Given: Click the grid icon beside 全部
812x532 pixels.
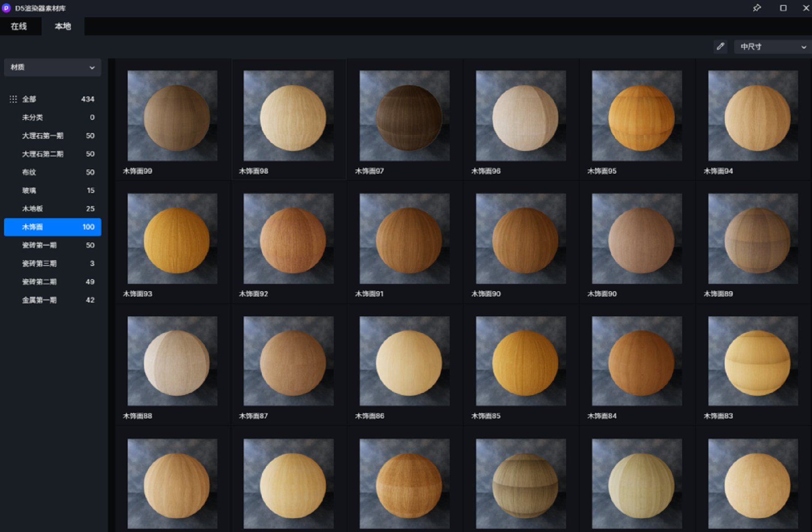Looking at the screenshot, I should (13, 99).
